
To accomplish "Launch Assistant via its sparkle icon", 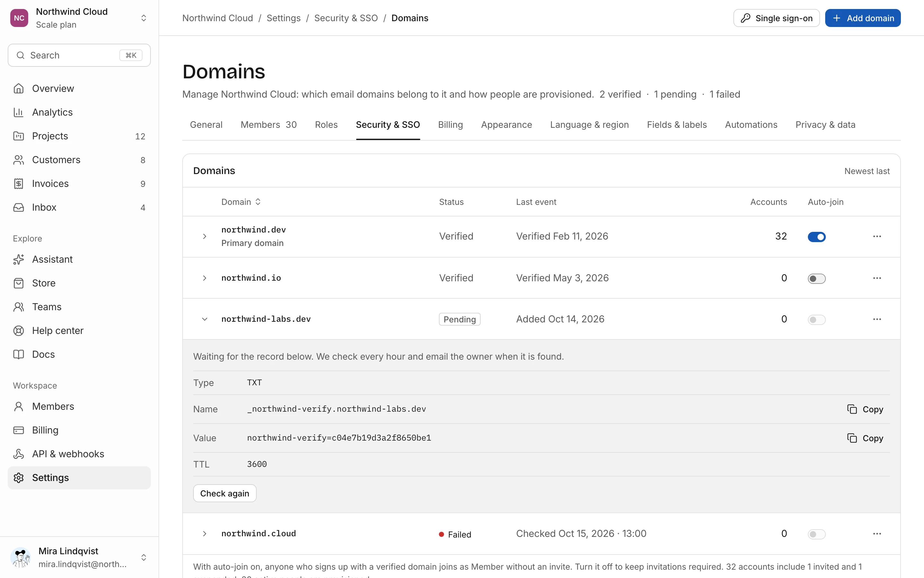I will tap(18, 259).
